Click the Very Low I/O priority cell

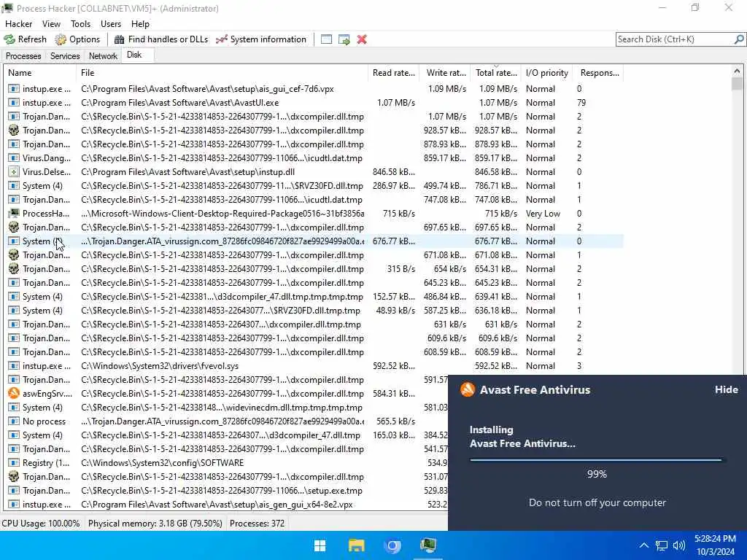click(543, 214)
